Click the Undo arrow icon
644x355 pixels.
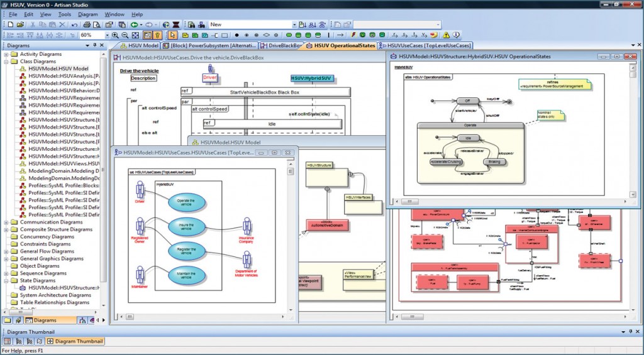tap(74, 25)
